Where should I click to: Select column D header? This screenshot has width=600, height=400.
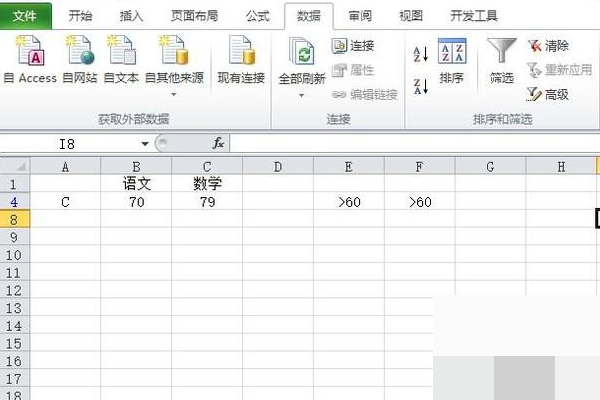(x=278, y=167)
